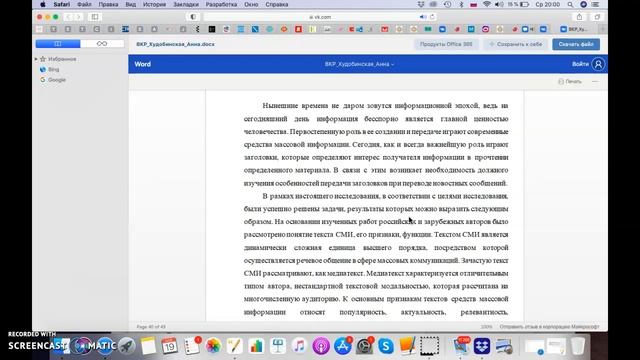The height and width of the screenshot is (360, 640).
Task: Open Photos app in Dock
Action: pyautogui.click(x=213, y=346)
